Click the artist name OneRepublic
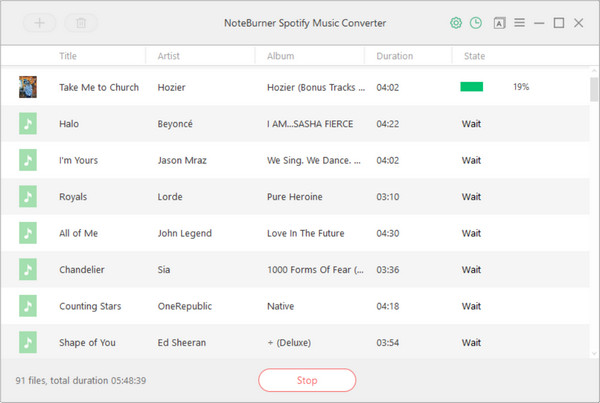Image resolution: width=600 pixels, height=403 pixels. coord(184,306)
